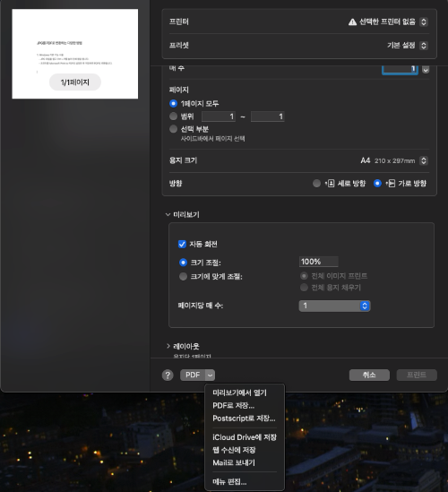Choose 메뉴 편집... menu item
Viewport: 448px width, 492px height.
coord(229,481)
